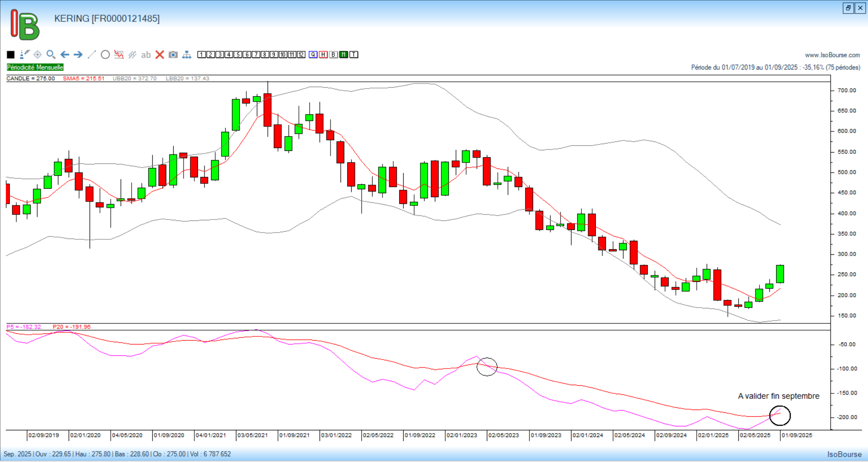
Task: Select period button 11
Action: coord(292,55)
